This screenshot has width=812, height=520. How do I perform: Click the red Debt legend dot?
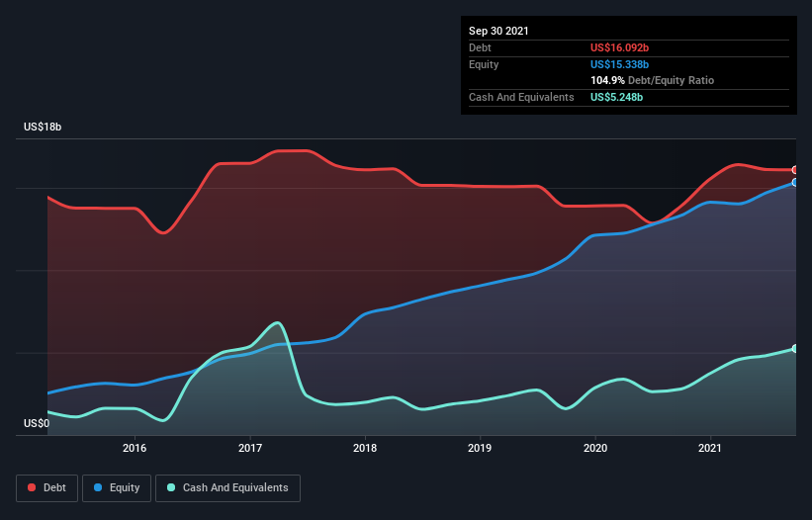(32, 487)
